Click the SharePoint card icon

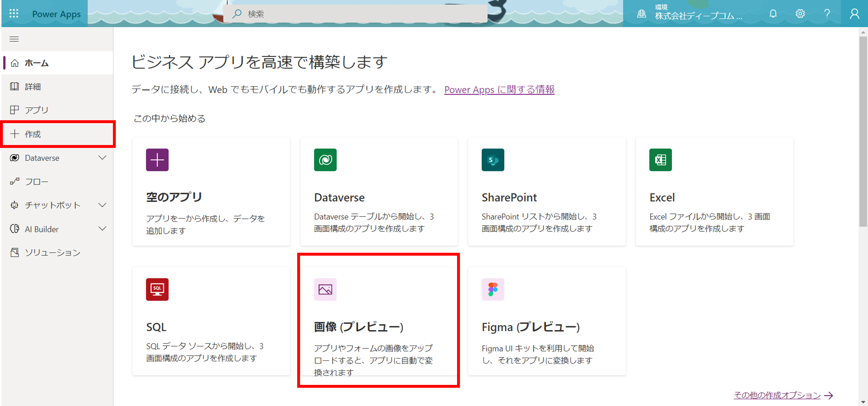point(493,160)
